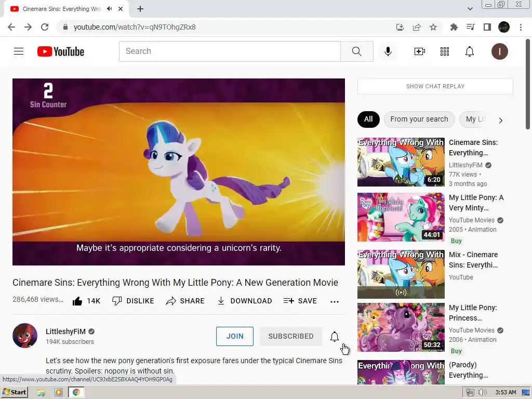
Task: Open the taskbar media player icon
Action: click(x=59, y=393)
